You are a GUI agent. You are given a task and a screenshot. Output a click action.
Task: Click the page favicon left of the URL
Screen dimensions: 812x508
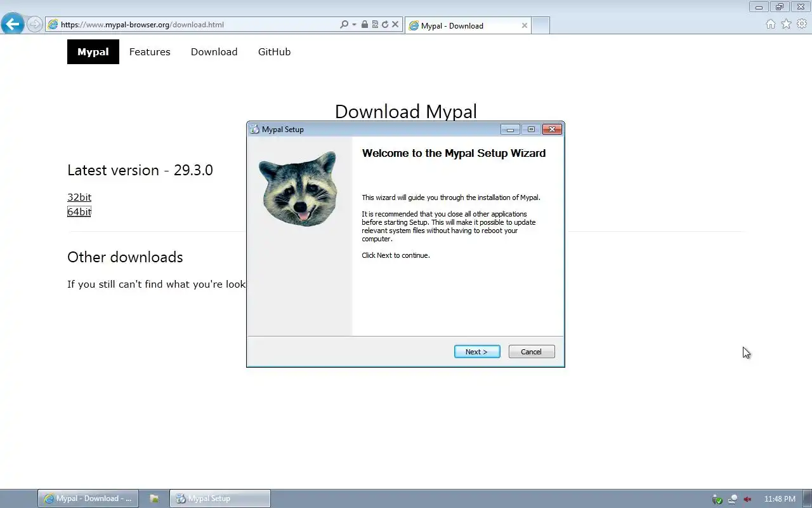click(x=53, y=25)
